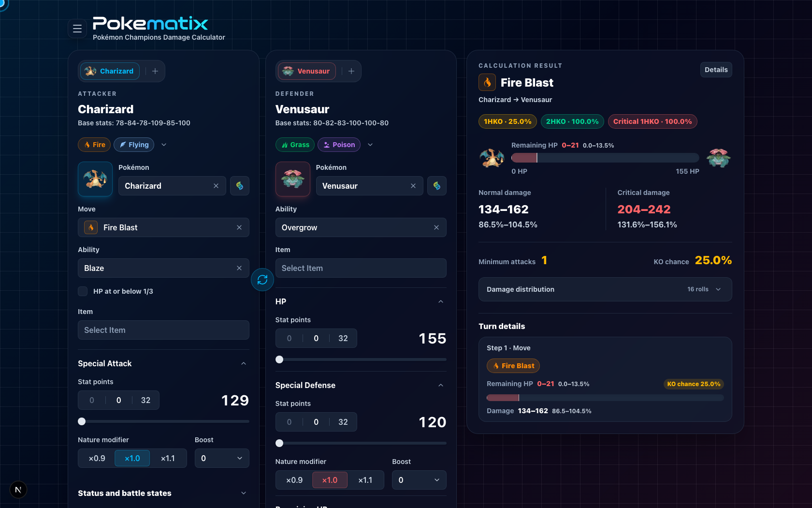Select x1.0 Special Defense nature modifier
Image resolution: width=812 pixels, height=508 pixels.
[x=330, y=480]
